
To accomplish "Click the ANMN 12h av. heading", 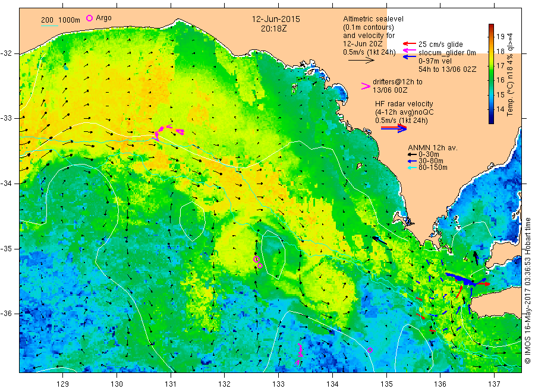I will pyautogui.click(x=433, y=148).
